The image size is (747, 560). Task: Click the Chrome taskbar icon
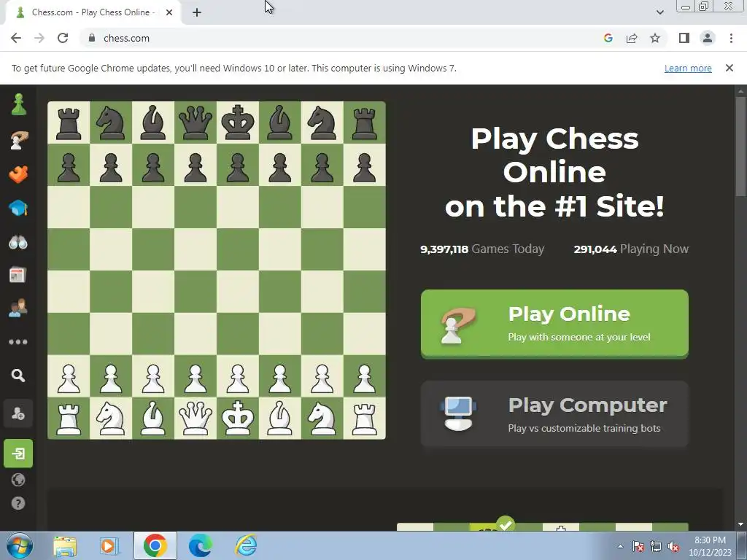click(155, 545)
